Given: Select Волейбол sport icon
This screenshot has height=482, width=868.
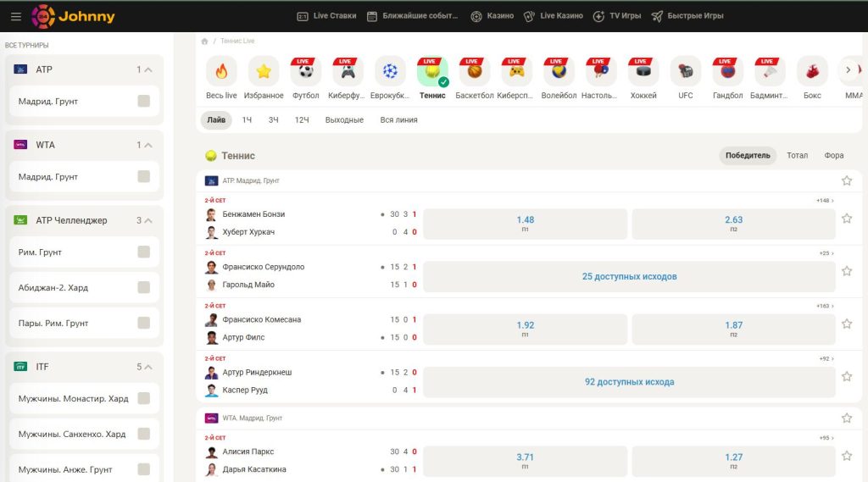Looking at the screenshot, I should point(559,71).
